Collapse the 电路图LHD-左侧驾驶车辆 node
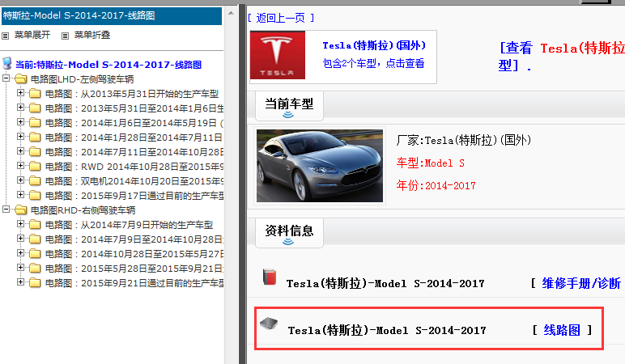This screenshot has width=625, height=364. [x=6, y=78]
